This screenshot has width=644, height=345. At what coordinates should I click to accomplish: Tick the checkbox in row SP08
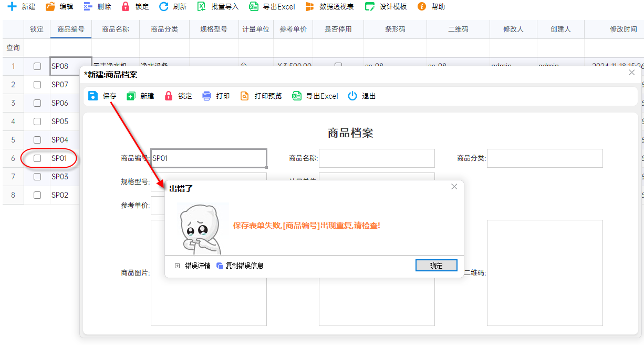[37, 66]
